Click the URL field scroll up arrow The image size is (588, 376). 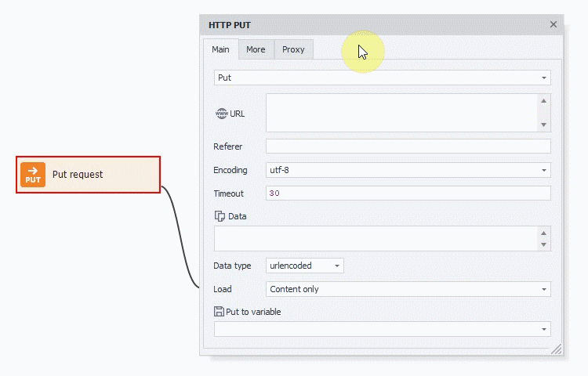[544, 101]
